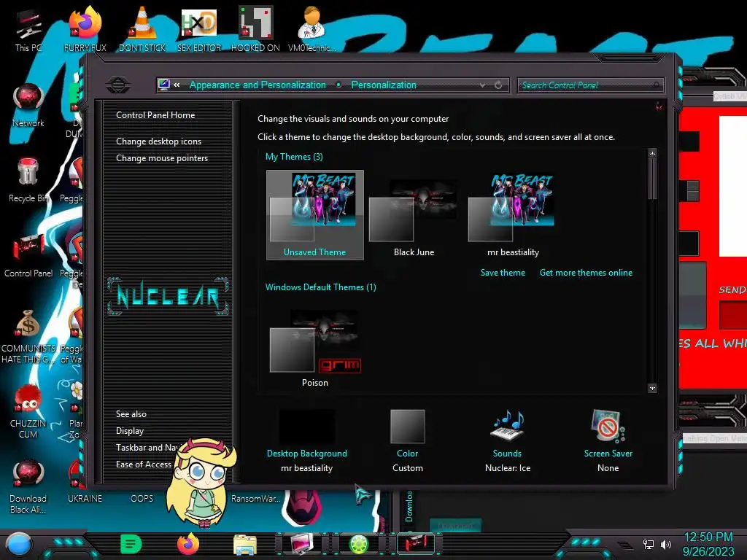Click Get more themes online
This screenshot has height=560, width=747.
pos(586,273)
